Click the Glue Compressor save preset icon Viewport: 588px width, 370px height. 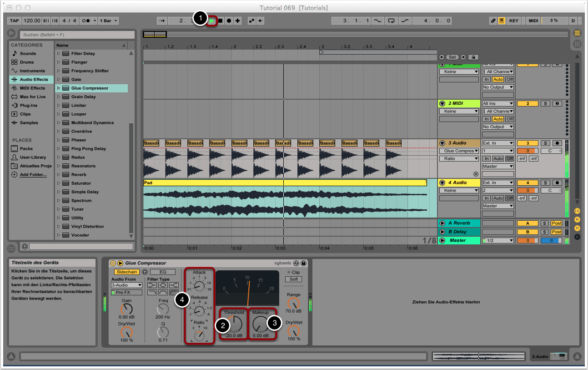(x=303, y=263)
